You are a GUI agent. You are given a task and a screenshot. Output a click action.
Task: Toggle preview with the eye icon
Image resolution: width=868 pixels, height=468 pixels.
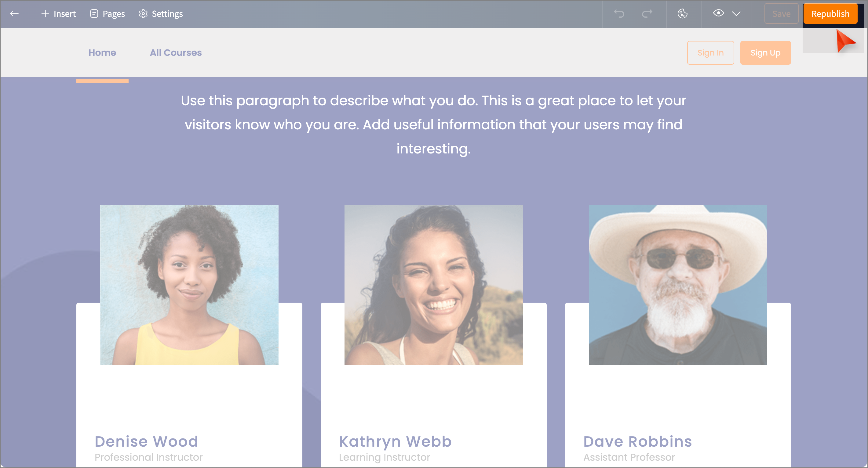(x=718, y=13)
